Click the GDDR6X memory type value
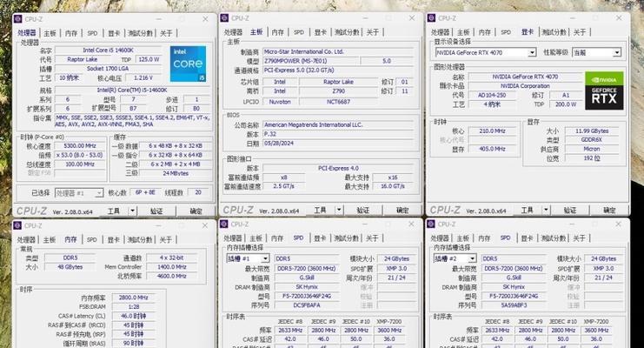The width and height of the screenshot is (644, 348). 592,140
